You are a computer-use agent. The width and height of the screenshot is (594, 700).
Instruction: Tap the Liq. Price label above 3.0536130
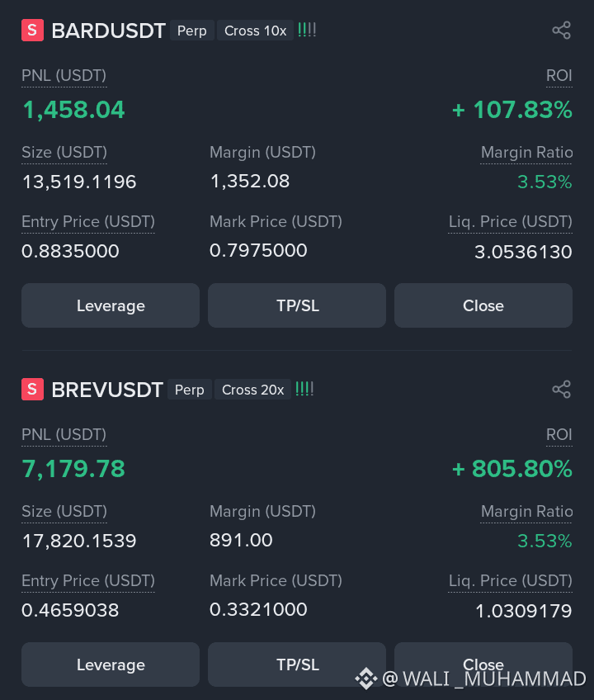click(510, 222)
